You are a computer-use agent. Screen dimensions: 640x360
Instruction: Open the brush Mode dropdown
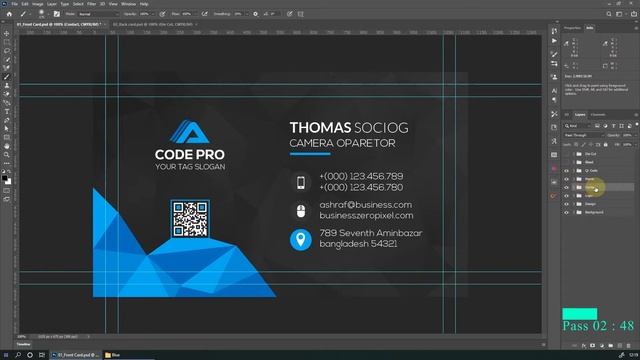[x=98, y=14]
